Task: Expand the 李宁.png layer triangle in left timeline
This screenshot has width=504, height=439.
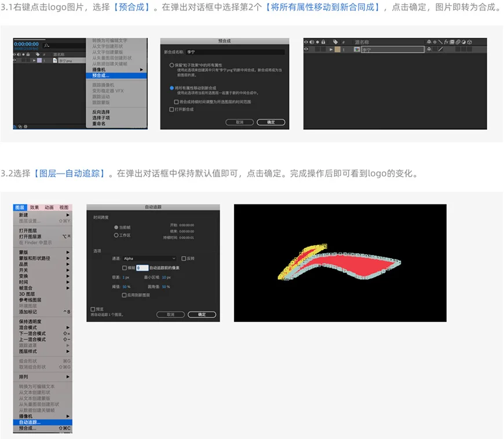Action: (34, 60)
